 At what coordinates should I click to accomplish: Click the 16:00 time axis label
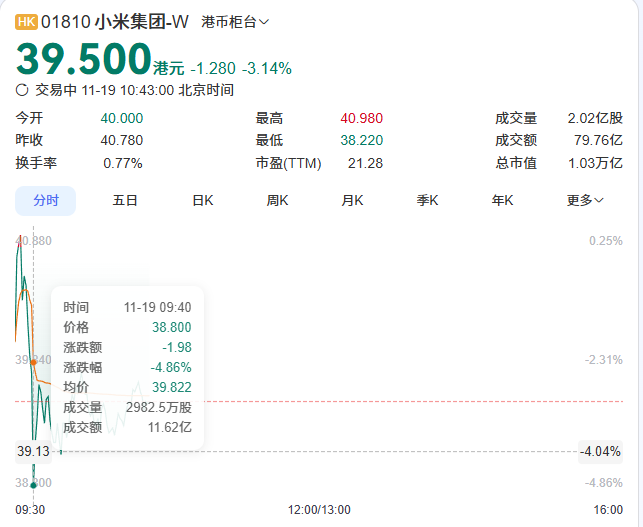[x=608, y=510]
